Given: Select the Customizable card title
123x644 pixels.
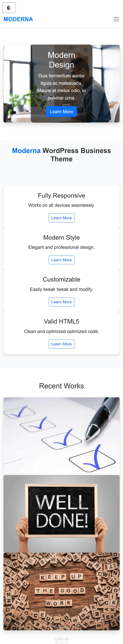Looking at the screenshot, I should (62, 279).
